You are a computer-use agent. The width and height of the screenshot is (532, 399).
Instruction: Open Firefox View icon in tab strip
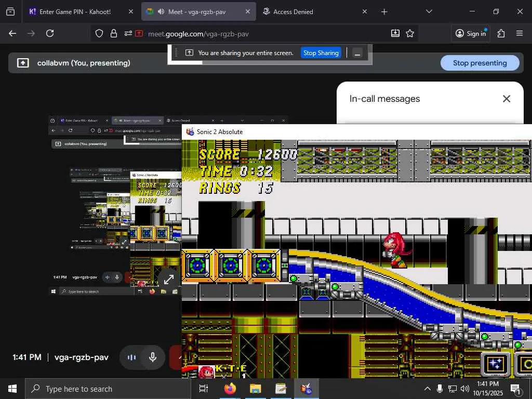(x=10, y=11)
